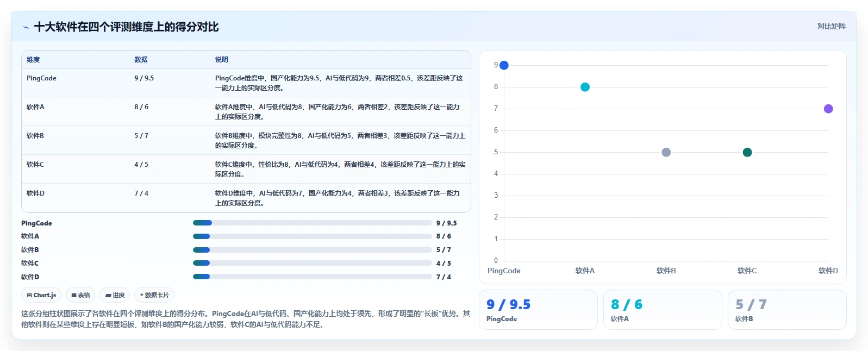The height and width of the screenshot is (351, 868).
Task: Click the 说明 column header
Action: (x=221, y=60)
